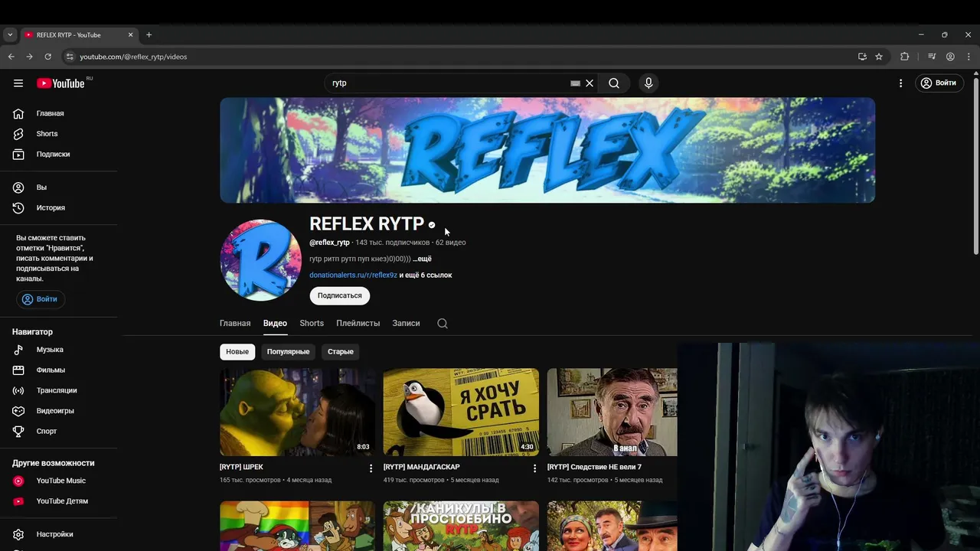Click the browser back arrow
This screenshot has height=551, width=980.
click(11, 57)
